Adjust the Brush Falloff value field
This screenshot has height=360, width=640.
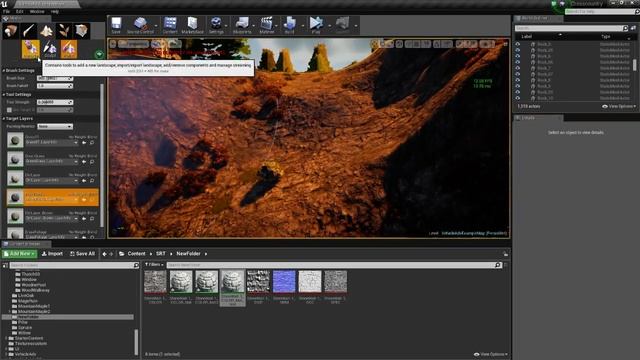pyautogui.click(x=55, y=86)
